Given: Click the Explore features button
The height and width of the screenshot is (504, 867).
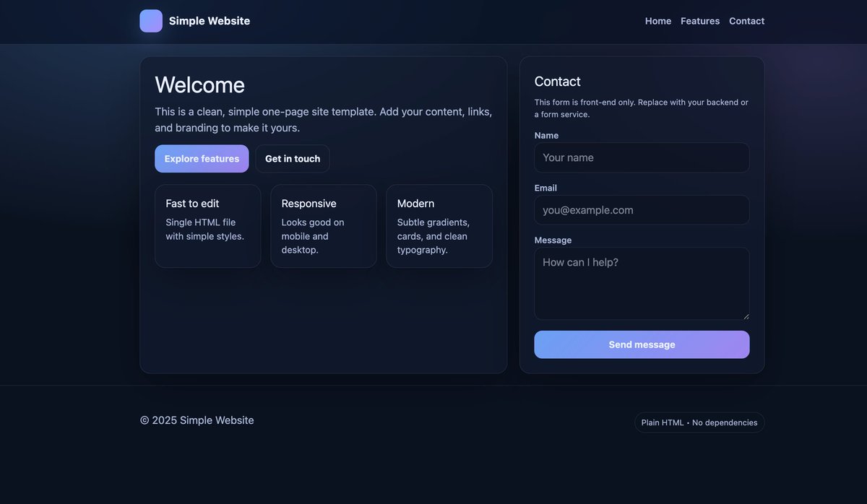Looking at the screenshot, I should click(x=202, y=159).
